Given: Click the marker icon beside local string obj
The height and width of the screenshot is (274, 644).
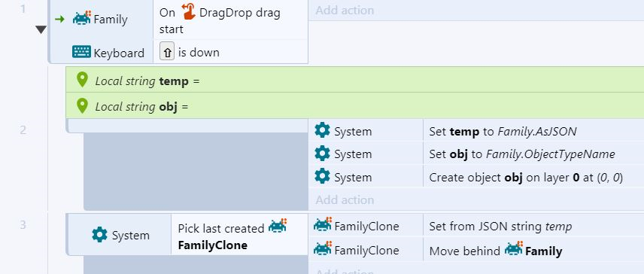Looking at the screenshot, I should (x=82, y=105).
